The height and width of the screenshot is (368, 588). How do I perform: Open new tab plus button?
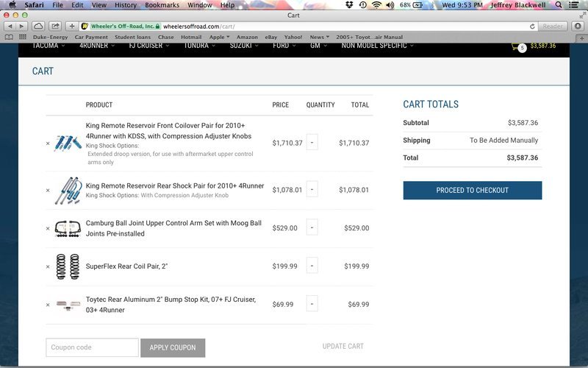coord(581,38)
